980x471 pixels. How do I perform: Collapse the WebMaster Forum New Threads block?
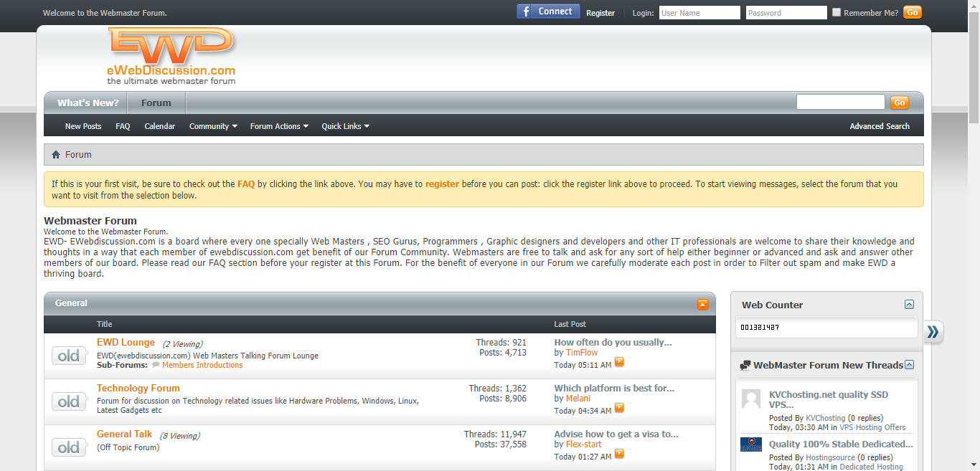(909, 365)
